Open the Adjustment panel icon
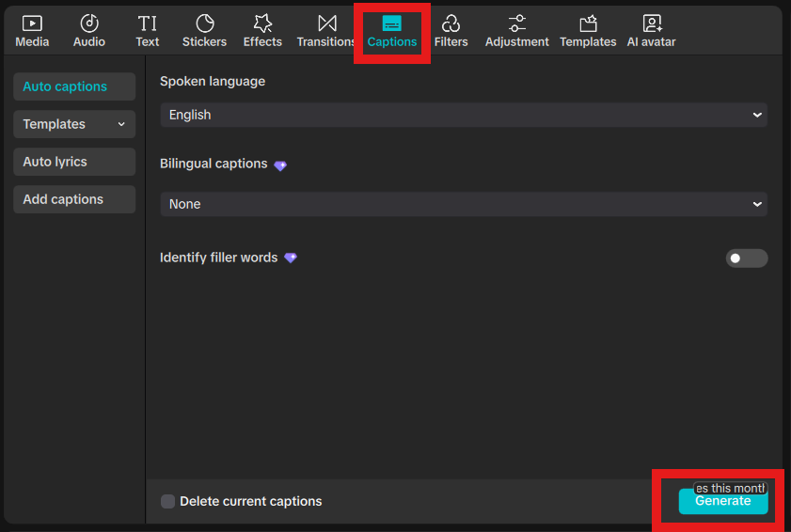Image resolution: width=791 pixels, height=532 pixels. point(517,23)
